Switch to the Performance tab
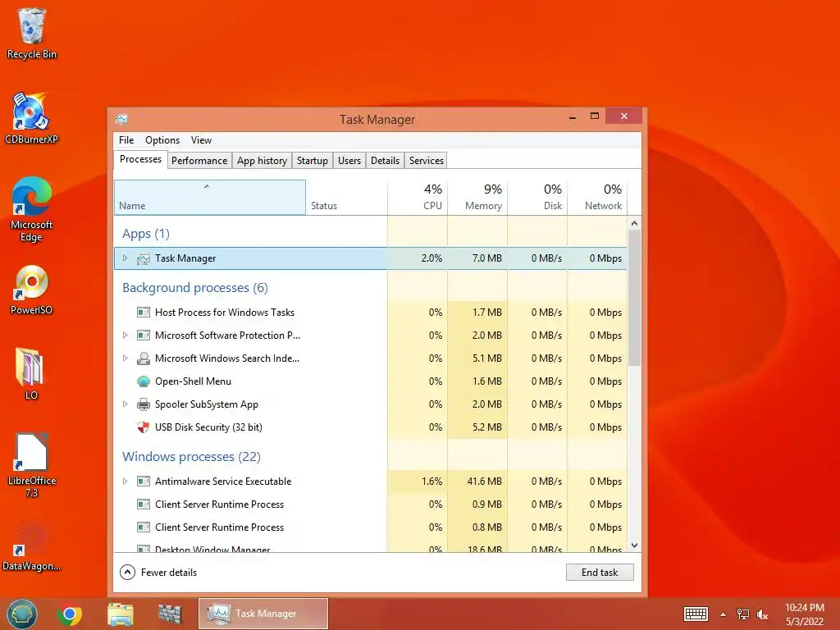The width and height of the screenshot is (840, 630). tap(199, 161)
